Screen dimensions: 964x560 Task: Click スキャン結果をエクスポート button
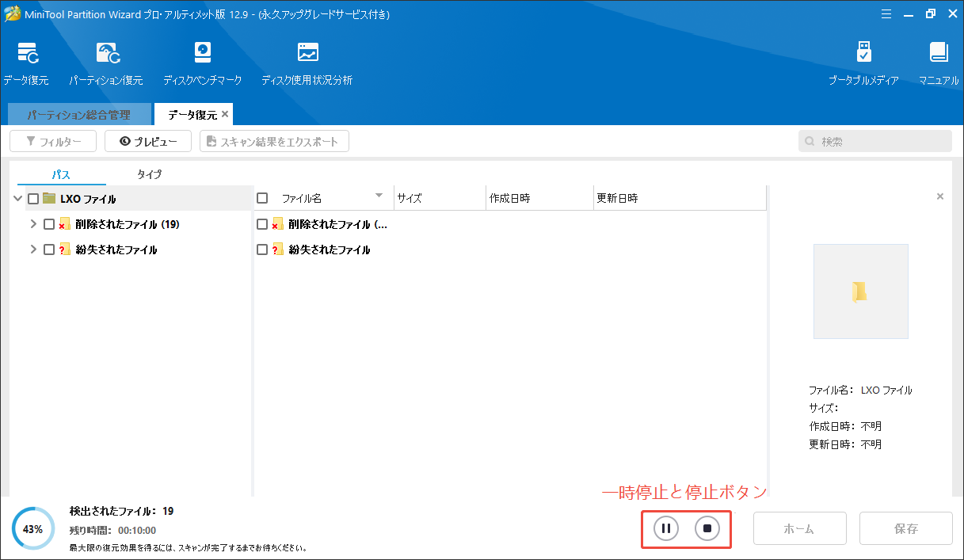tap(274, 142)
